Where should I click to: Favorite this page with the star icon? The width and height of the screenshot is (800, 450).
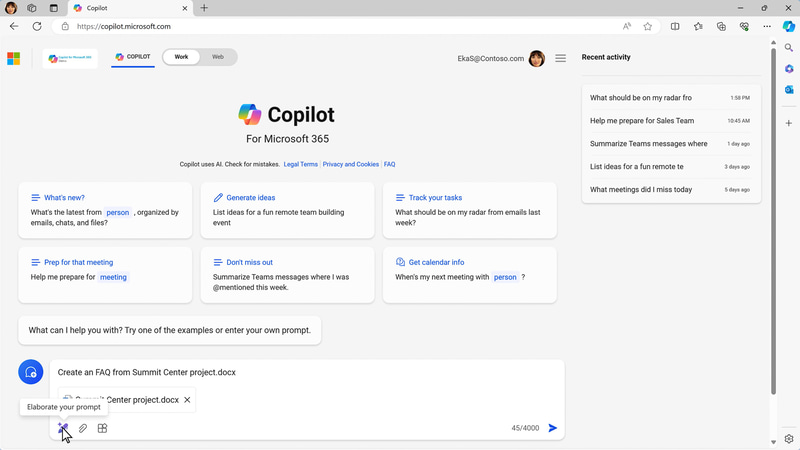click(x=647, y=26)
